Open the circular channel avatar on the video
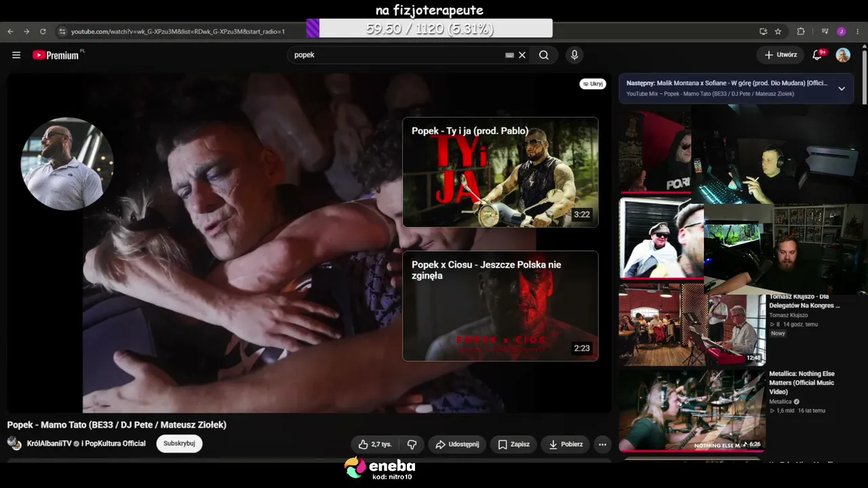868x488 pixels. (66, 164)
